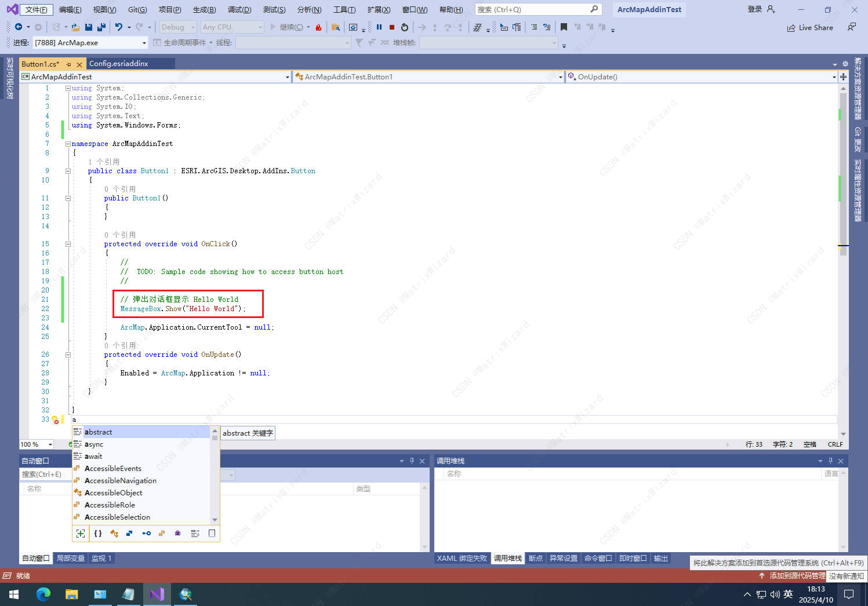Switch to the 局部变量 tab
The width and height of the screenshot is (868, 606).
[71, 558]
